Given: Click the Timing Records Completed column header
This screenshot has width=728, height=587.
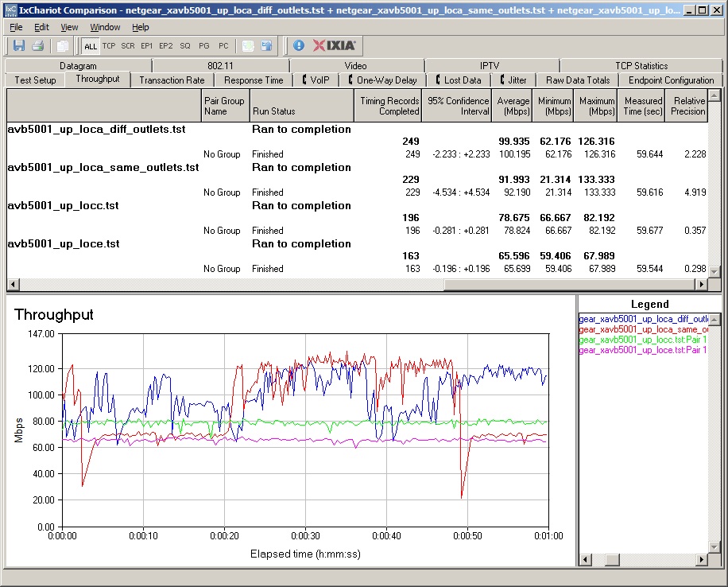Looking at the screenshot, I should tap(388, 106).
